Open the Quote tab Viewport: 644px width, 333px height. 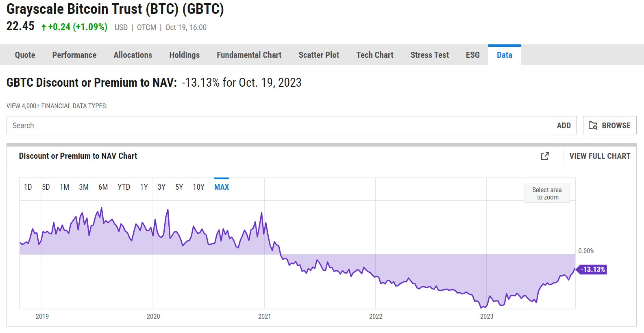(x=24, y=55)
